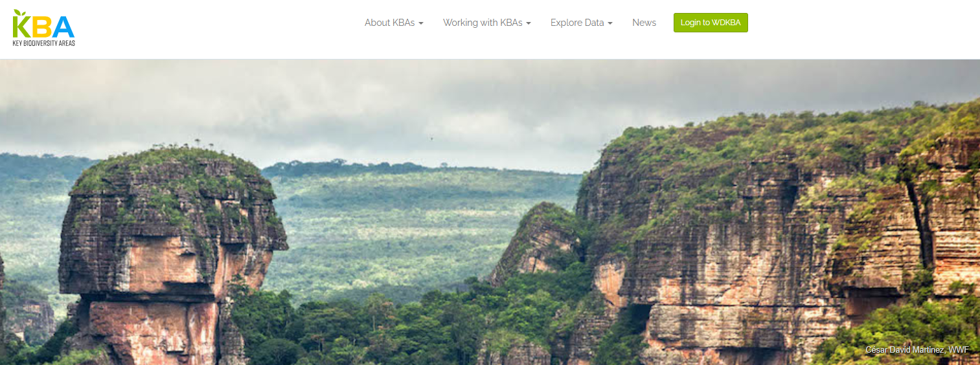Click the Key Biodiversity Areas tagline text
980x365 pixels.
[x=43, y=43]
